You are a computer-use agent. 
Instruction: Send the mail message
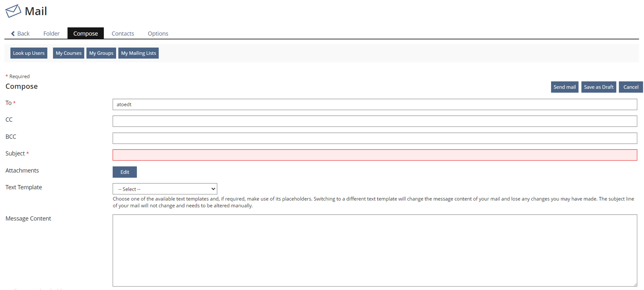point(564,87)
